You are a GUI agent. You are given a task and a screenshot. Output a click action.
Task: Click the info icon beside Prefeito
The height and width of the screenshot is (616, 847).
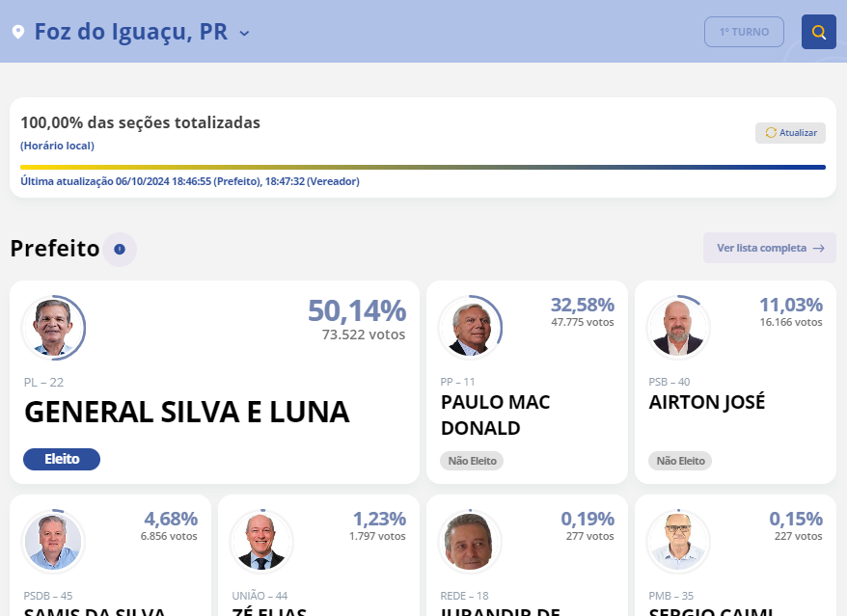click(x=120, y=249)
